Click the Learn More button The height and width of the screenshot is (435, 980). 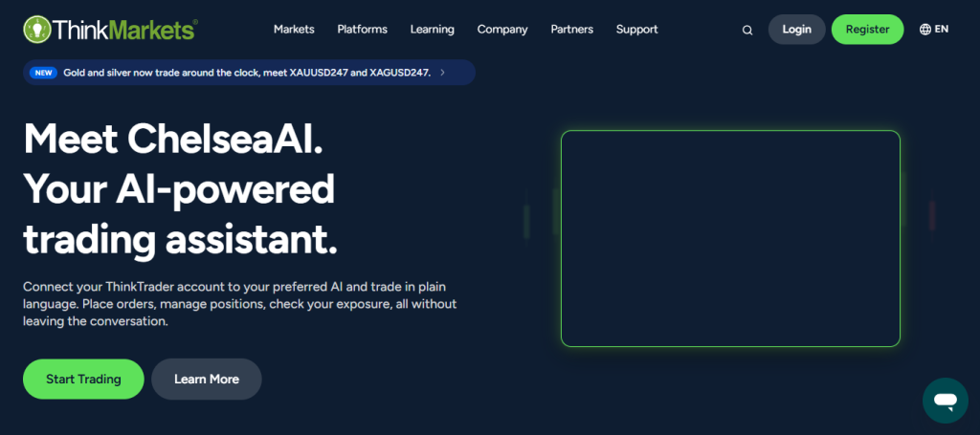207,379
